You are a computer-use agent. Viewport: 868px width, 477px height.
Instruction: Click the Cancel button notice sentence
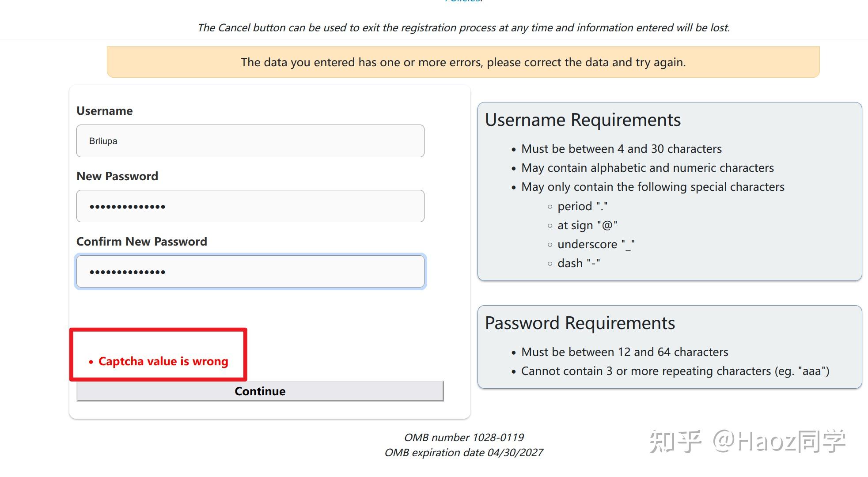click(463, 28)
